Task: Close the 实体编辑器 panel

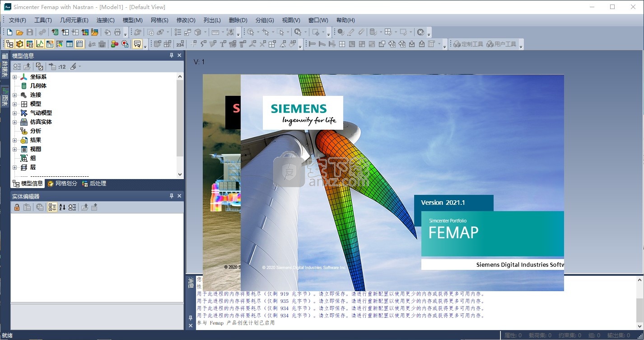Action: pyautogui.click(x=179, y=196)
